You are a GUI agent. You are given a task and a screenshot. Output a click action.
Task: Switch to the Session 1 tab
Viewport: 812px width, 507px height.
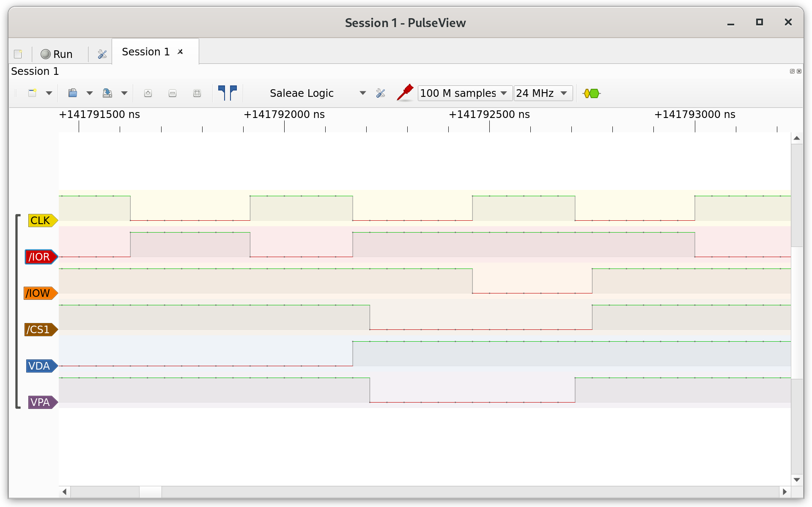click(145, 52)
